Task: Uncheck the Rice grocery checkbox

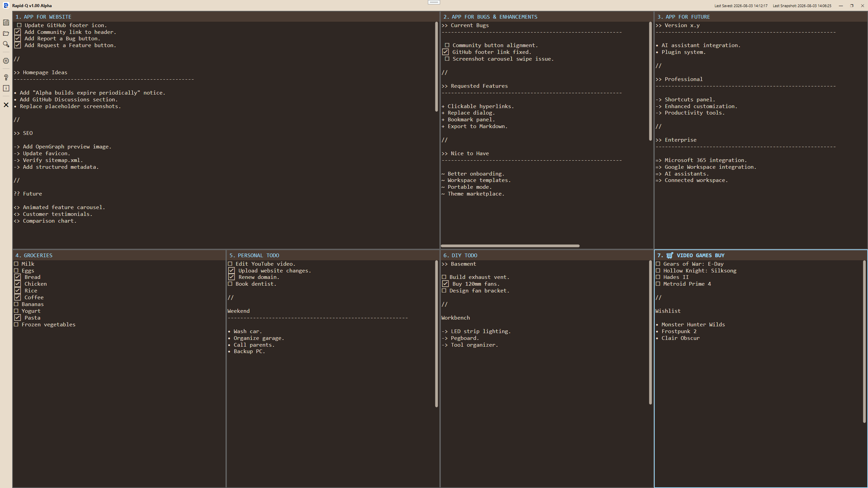Action: point(18,291)
